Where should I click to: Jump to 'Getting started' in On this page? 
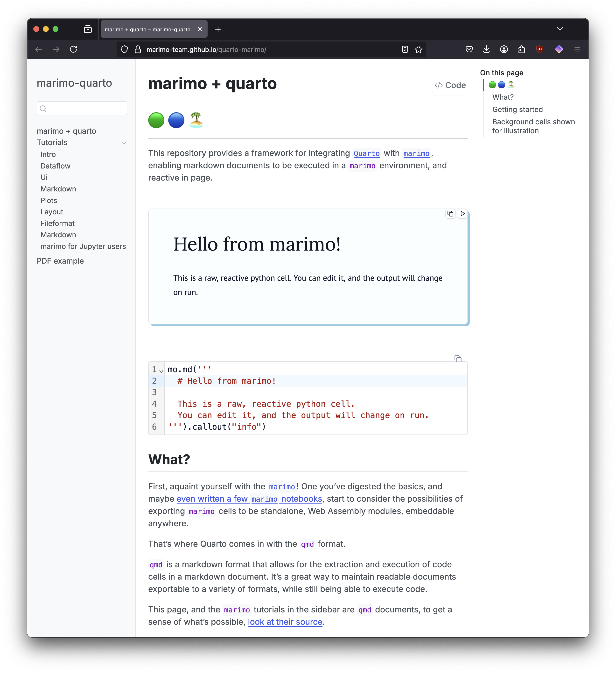coord(517,110)
